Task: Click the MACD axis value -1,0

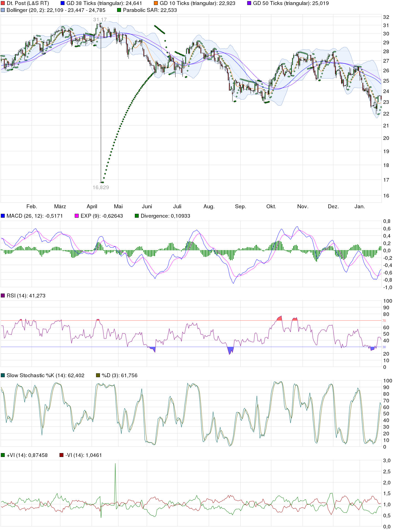Action: (x=387, y=287)
